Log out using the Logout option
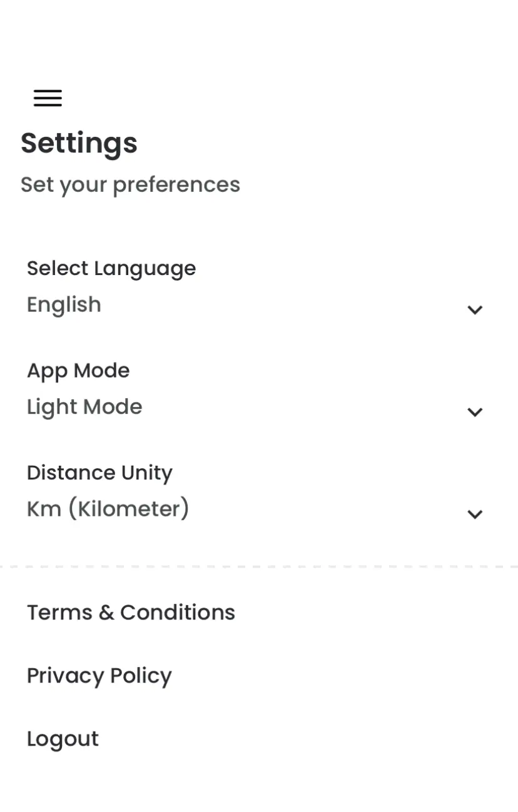Image resolution: width=518 pixels, height=812 pixels. (x=63, y=739)
